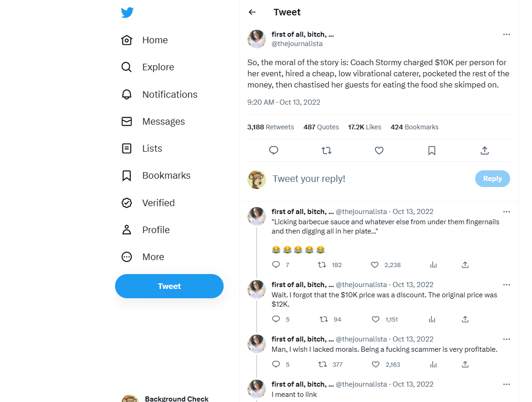Like the $12K original price reply

coord(375,319)
